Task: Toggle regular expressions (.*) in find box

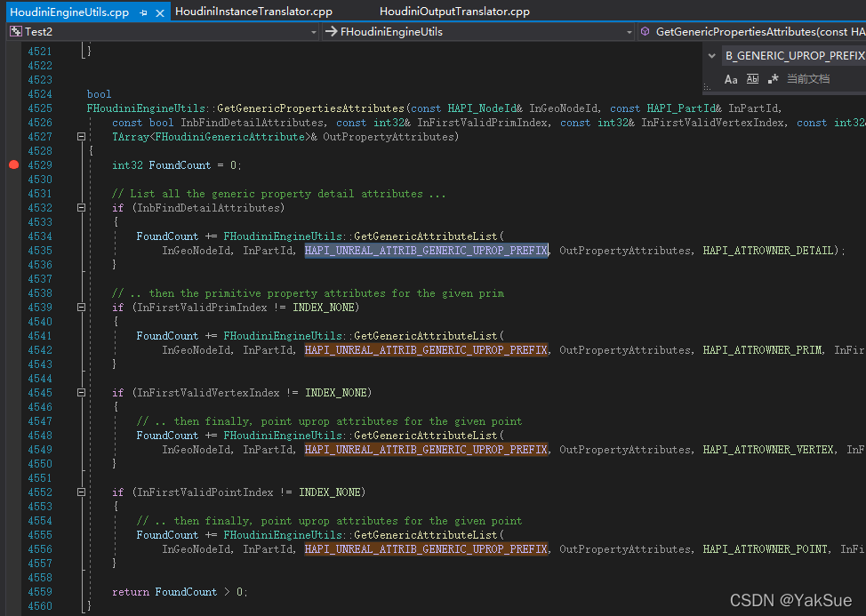Action: click(774, 79)
